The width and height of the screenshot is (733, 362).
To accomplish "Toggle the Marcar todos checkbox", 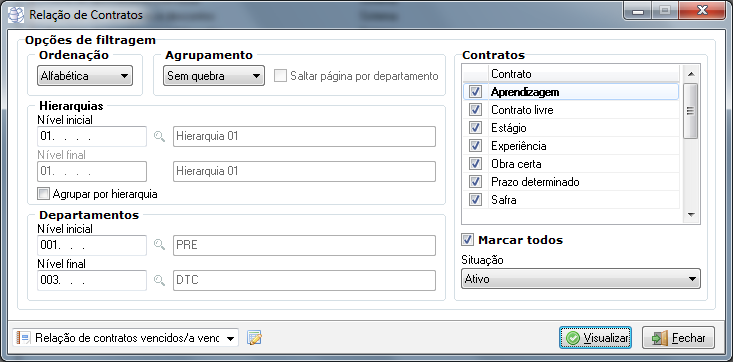I will [467, 240].
